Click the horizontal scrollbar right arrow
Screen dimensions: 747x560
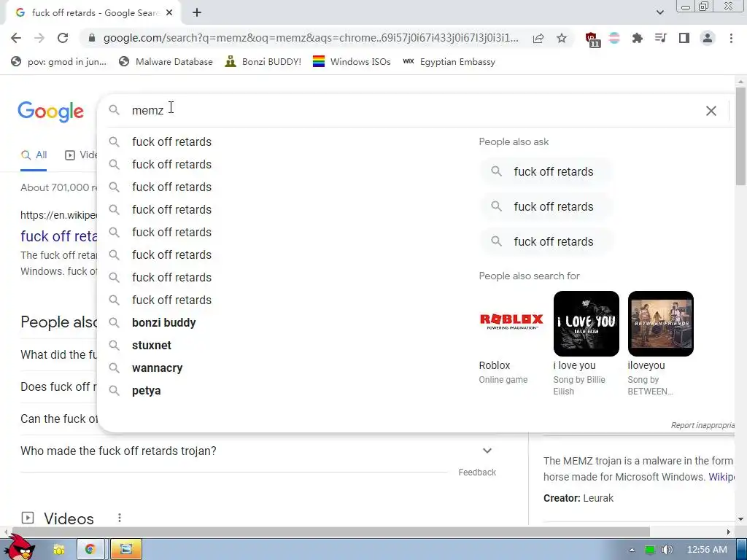(x=729, y=532)
